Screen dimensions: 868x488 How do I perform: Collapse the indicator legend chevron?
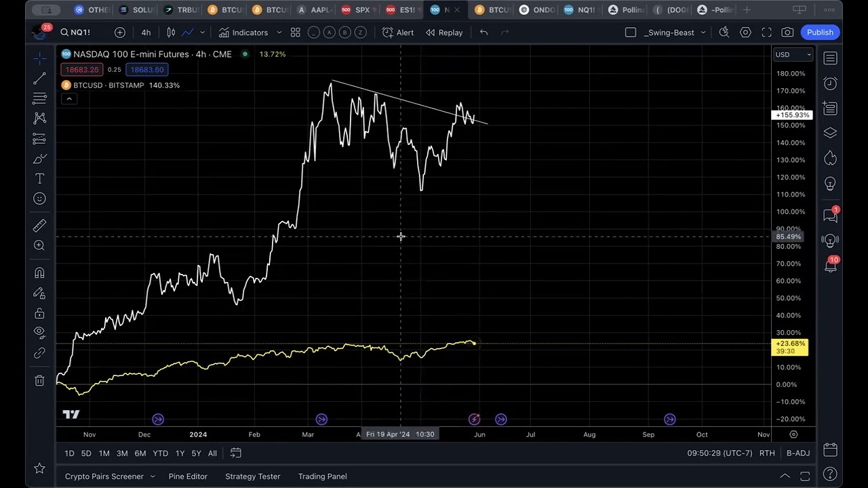point(68,99)
